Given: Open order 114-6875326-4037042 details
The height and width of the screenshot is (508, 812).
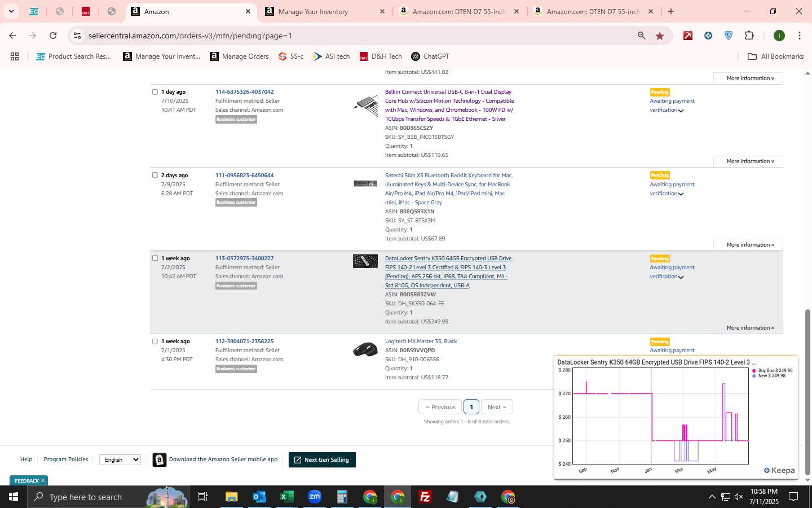Looking at the screenshot, I should click(244, 92).
